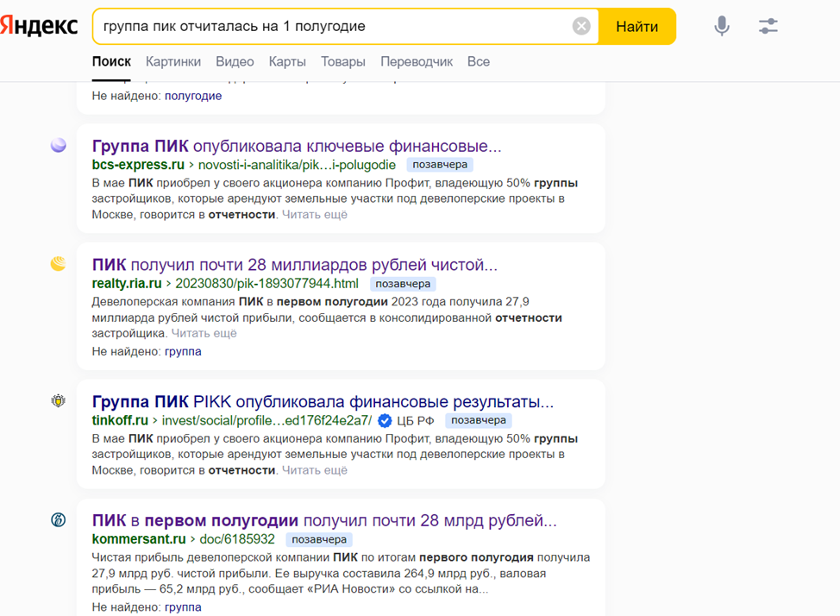Open result 'Группа ПИК PIKK опубликовала финансовые результаты...'
Screen dimensions: 840x616
[323, 401]
